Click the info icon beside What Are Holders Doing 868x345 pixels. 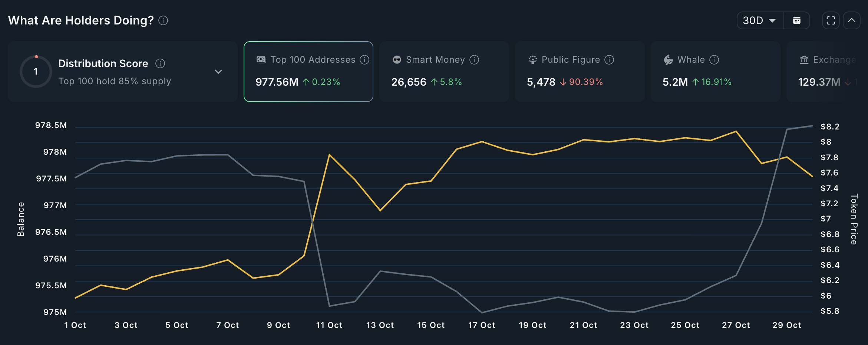[x=162, y=21]
